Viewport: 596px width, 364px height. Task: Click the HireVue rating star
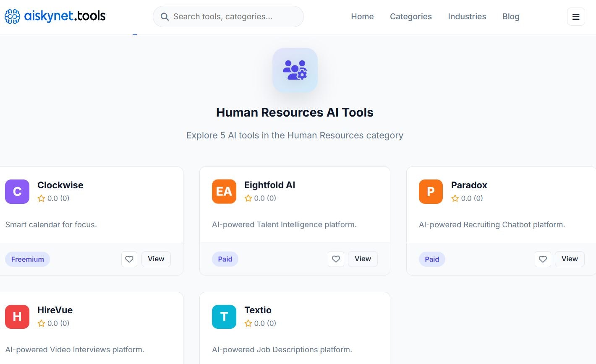point(41,323)
